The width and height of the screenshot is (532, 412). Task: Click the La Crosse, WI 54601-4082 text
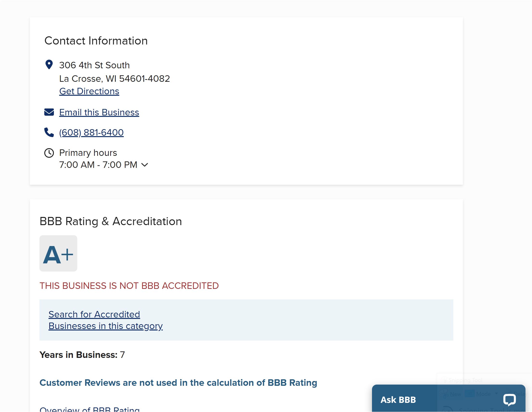coord(115,79)
